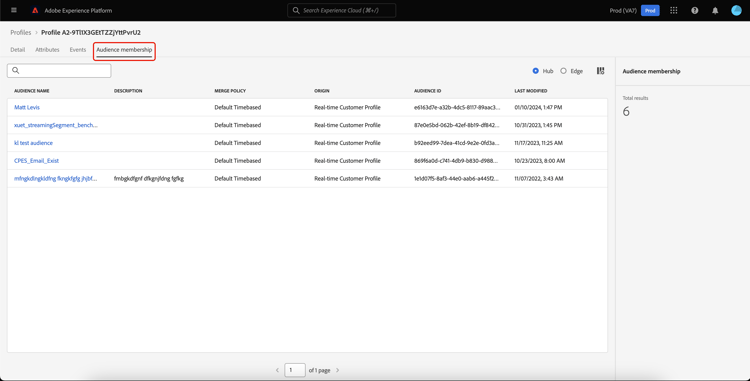
Task: Click the Total results count 6
Action: (x=626, y=112)
